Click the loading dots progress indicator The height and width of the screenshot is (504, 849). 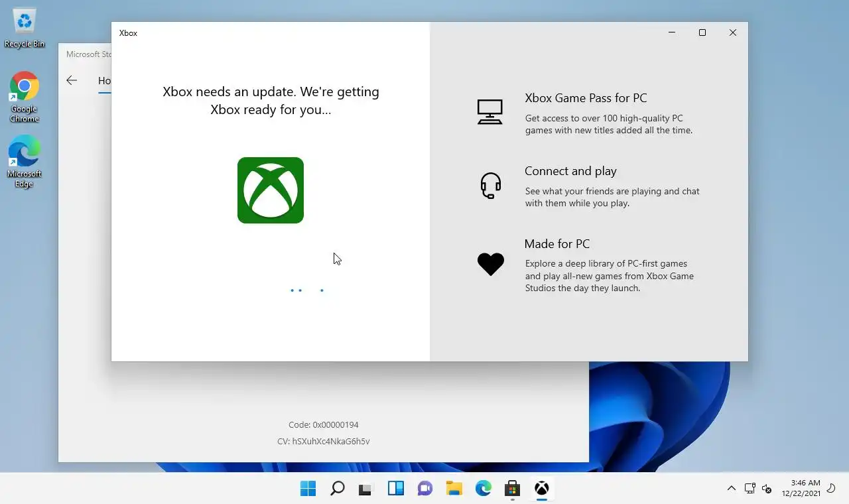click(x=306, y=290)
